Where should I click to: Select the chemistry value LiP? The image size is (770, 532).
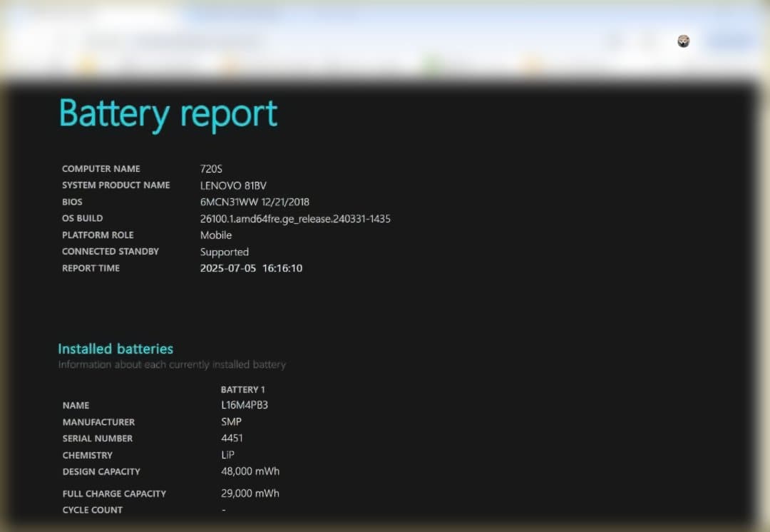227,455
